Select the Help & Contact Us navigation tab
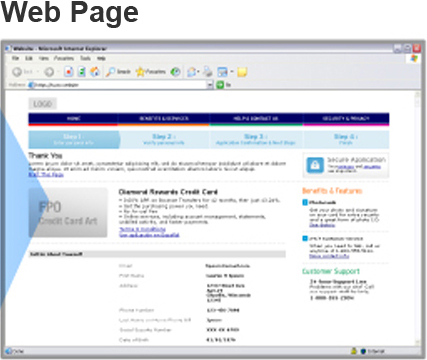The width and height of the screenshot is (427, 360). tap(256, 119)
